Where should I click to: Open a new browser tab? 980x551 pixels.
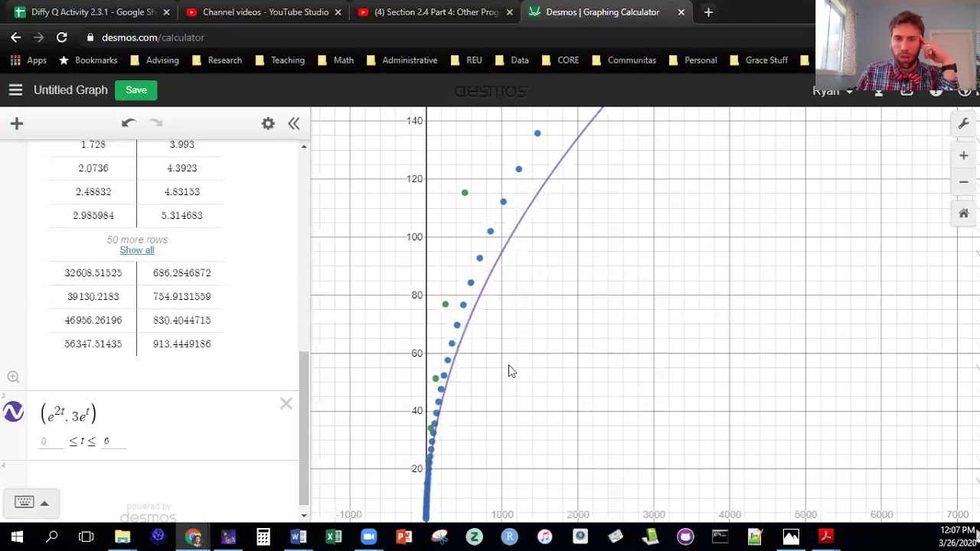(708, 12)
